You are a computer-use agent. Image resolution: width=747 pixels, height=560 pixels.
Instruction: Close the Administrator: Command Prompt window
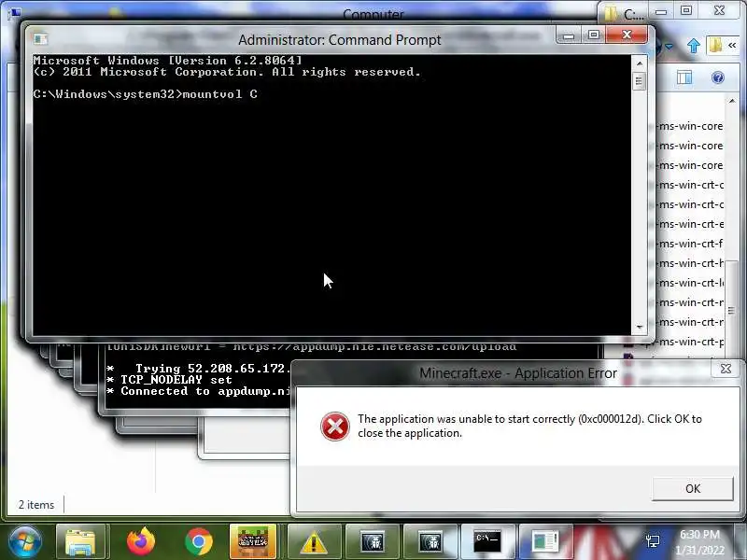[627, 35]
